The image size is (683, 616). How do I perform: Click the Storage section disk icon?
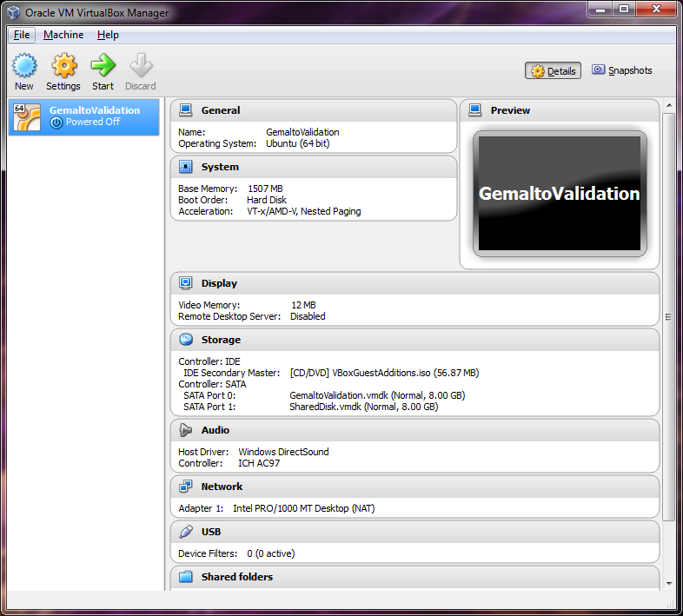coord(186,340)
